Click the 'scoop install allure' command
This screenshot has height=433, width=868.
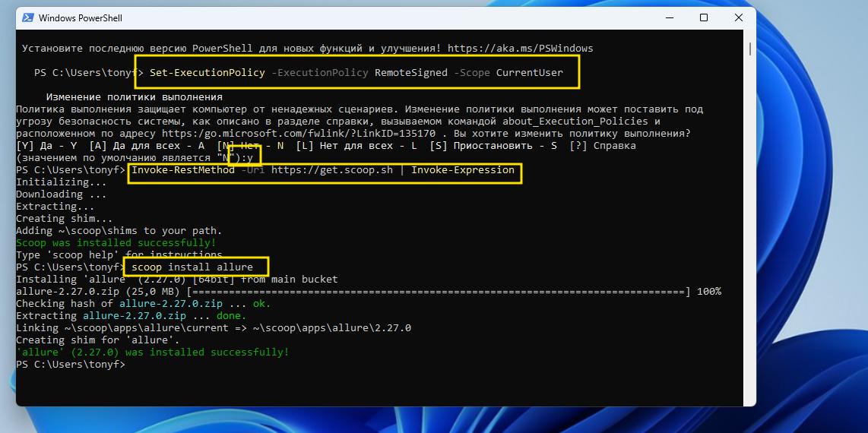point(192,267)
